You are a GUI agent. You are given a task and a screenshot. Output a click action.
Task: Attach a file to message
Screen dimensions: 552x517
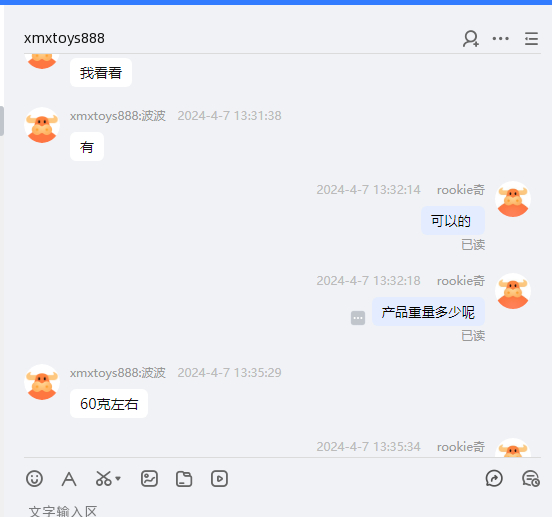point(184,479)
